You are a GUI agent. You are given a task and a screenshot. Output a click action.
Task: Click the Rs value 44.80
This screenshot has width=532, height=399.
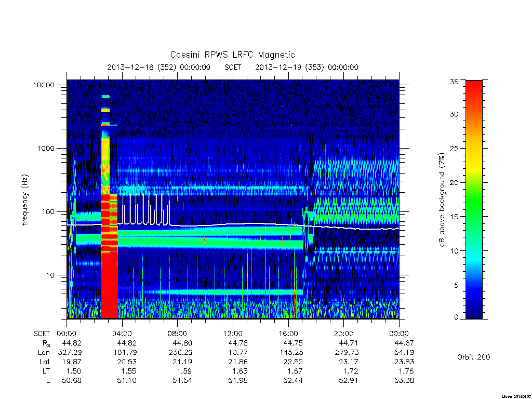point(182,343)
